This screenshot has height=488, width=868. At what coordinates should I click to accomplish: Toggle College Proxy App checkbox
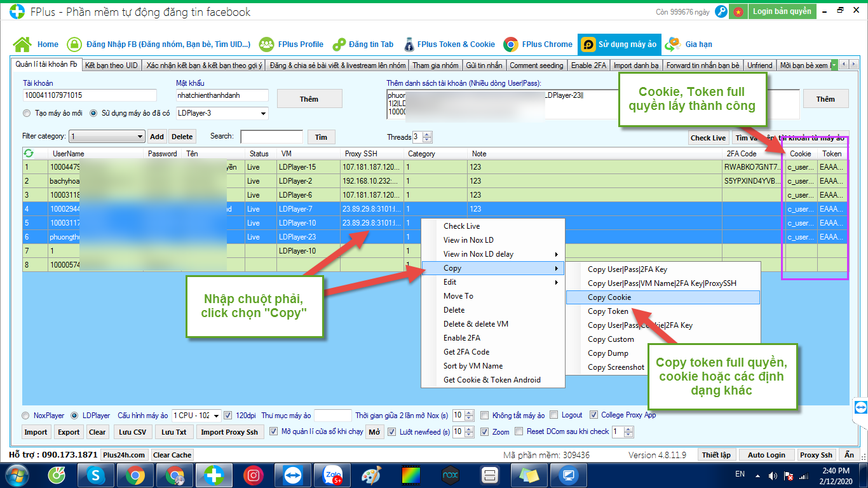pyautogui.click(x=594, y=416)
